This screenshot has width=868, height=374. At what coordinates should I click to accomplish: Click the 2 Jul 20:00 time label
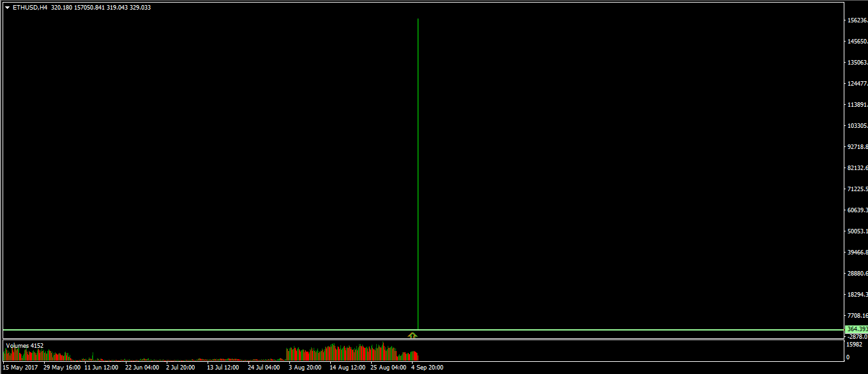[181, 368]
